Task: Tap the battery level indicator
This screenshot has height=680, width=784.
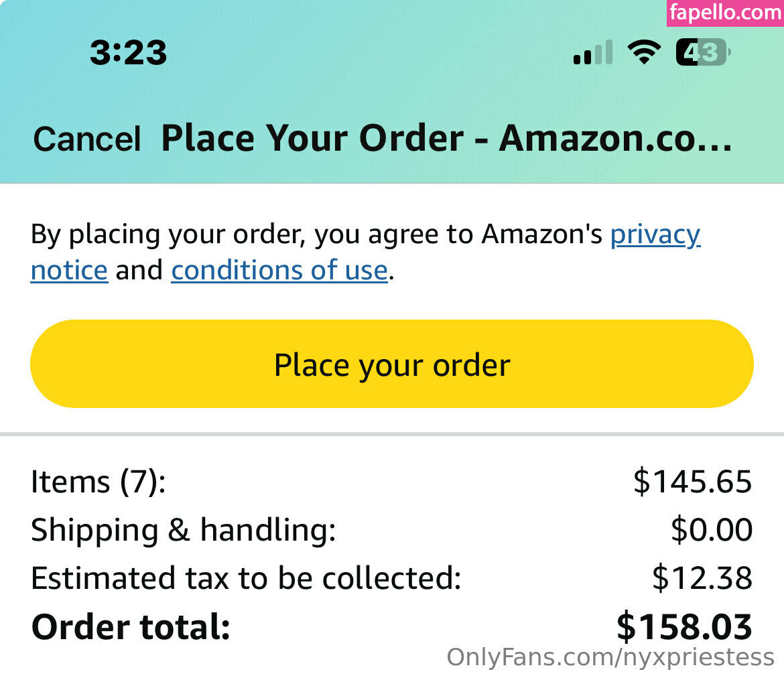Action: [702, 52]
